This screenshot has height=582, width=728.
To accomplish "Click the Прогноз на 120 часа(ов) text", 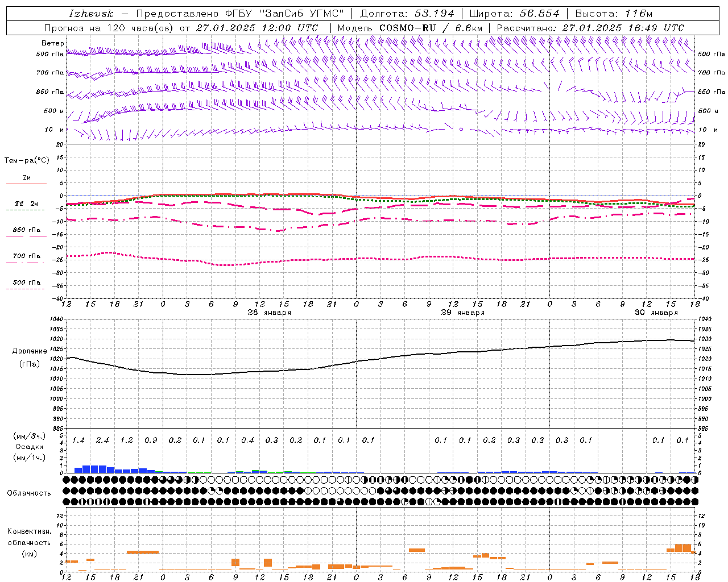I will [109, 28].
